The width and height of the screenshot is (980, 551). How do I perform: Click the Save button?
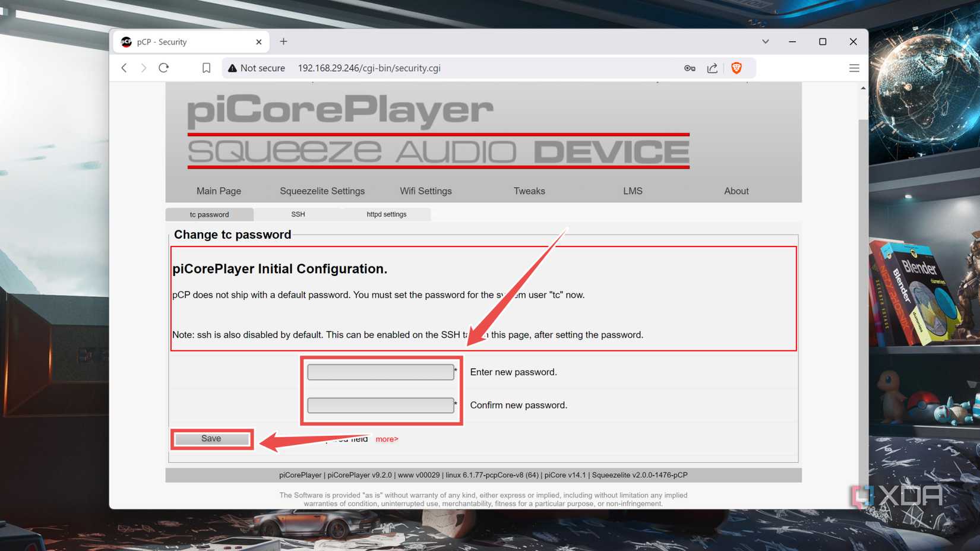(x=211, y=438)
